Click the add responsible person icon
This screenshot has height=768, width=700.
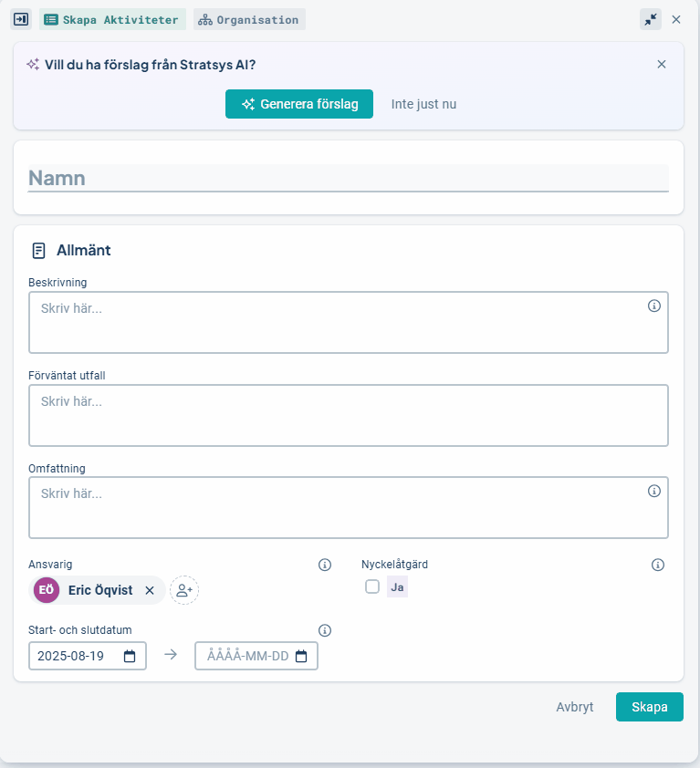click(184, 590)
